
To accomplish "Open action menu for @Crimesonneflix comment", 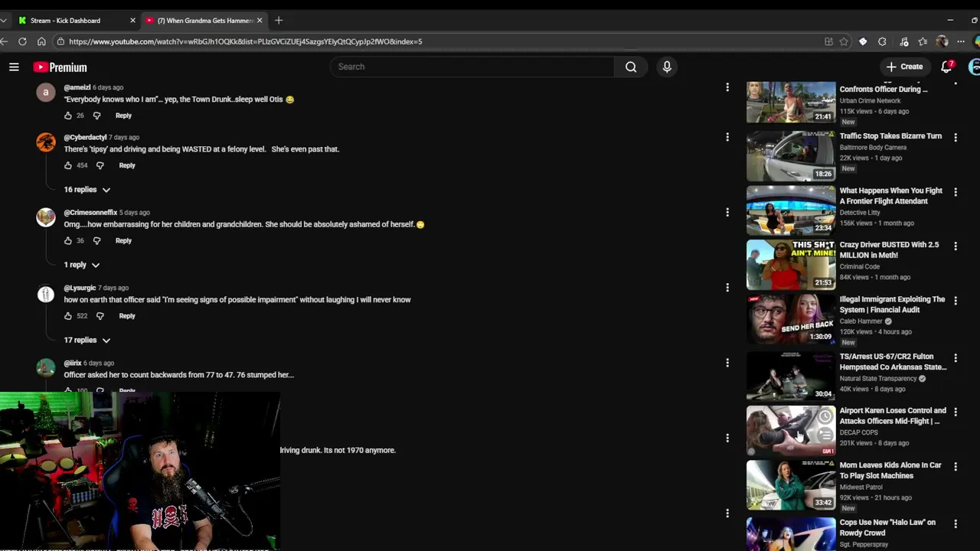I will click(x=727, y=212).
